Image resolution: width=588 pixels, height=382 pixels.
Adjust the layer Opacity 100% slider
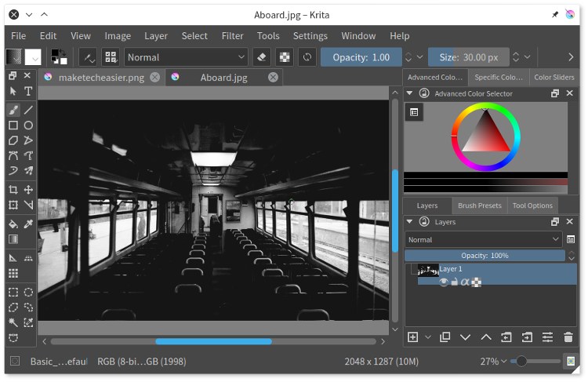(x=485, y=256)
